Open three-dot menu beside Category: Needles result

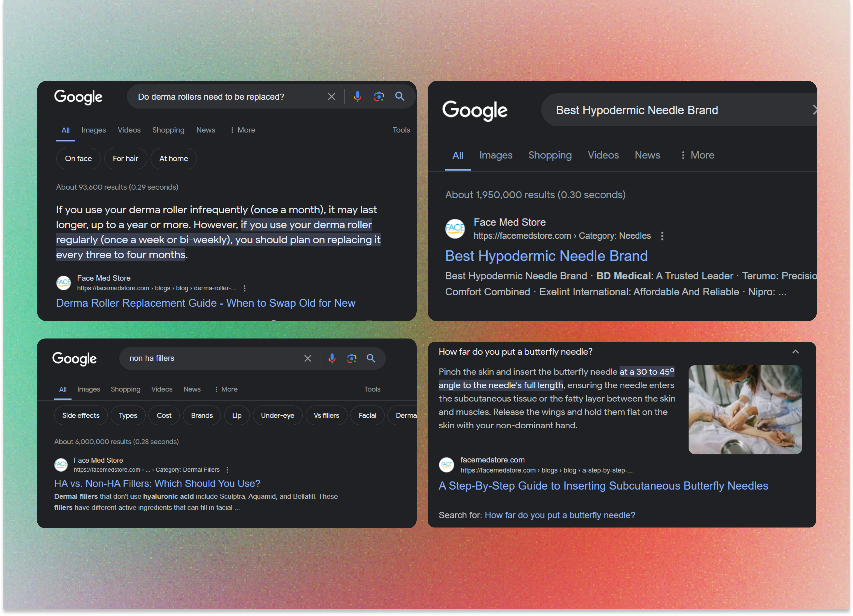[x=662, y=236]
